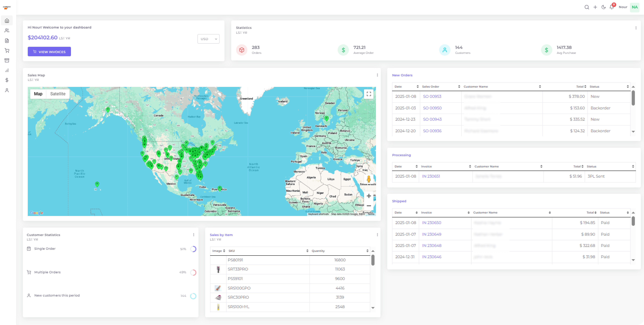This screenshot has width=644, height=325.
Task: Click the plus add icon in the top bar
Action: click(595, 7)
